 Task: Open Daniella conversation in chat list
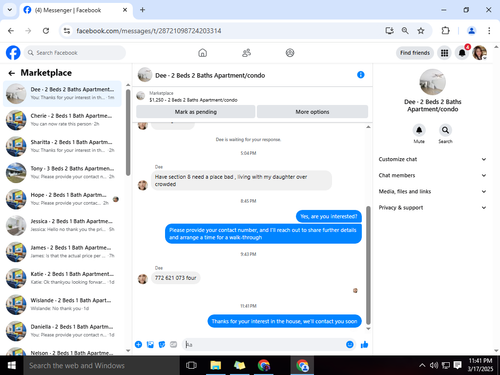(62, 331)
